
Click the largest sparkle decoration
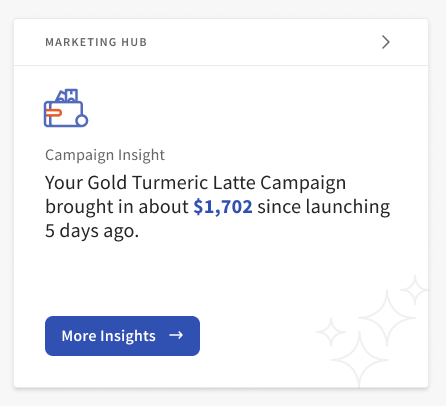pyautogui.click(x=387, y=317)
